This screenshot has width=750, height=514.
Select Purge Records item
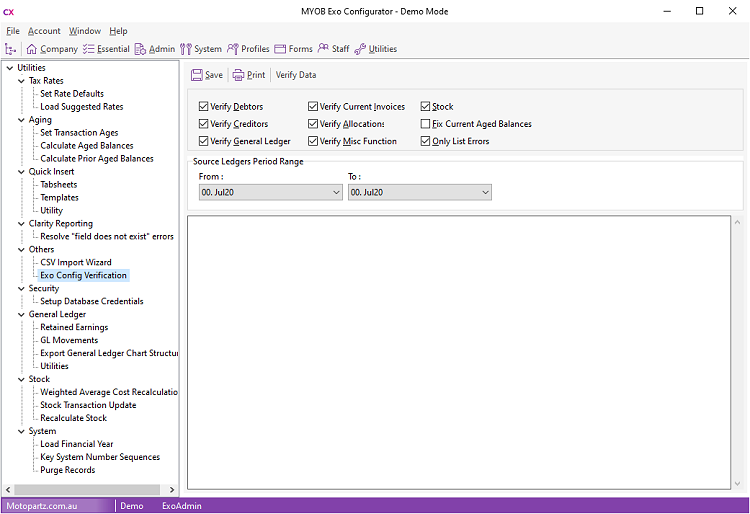67,470
